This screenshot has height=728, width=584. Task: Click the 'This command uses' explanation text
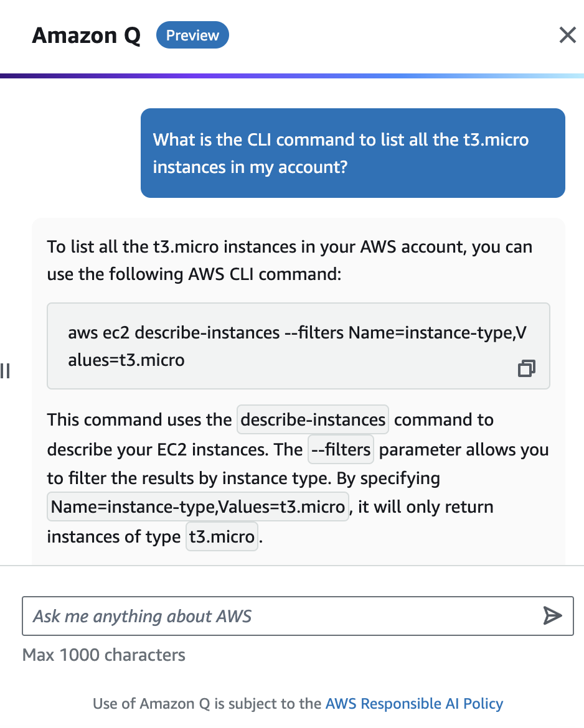139,420
